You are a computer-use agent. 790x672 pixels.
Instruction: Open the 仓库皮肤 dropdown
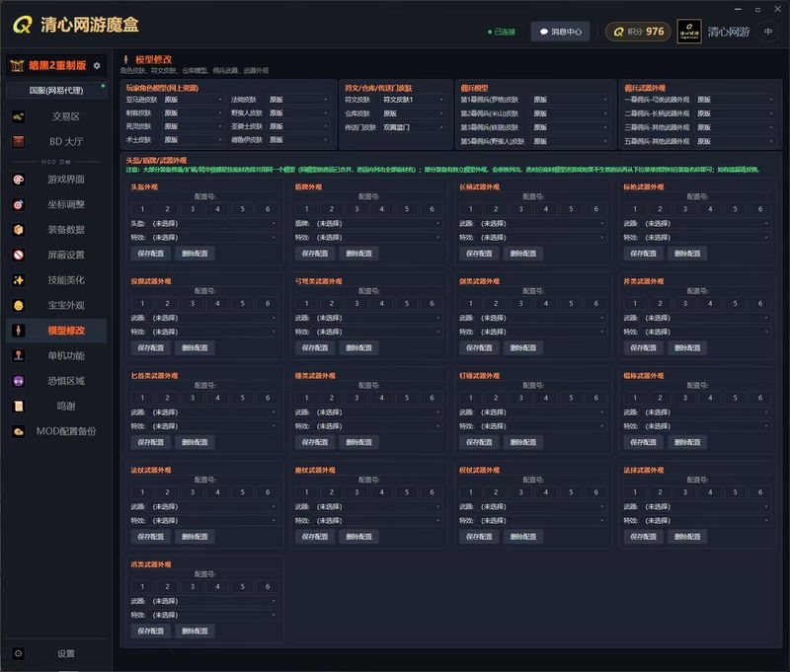coord(413,113)
